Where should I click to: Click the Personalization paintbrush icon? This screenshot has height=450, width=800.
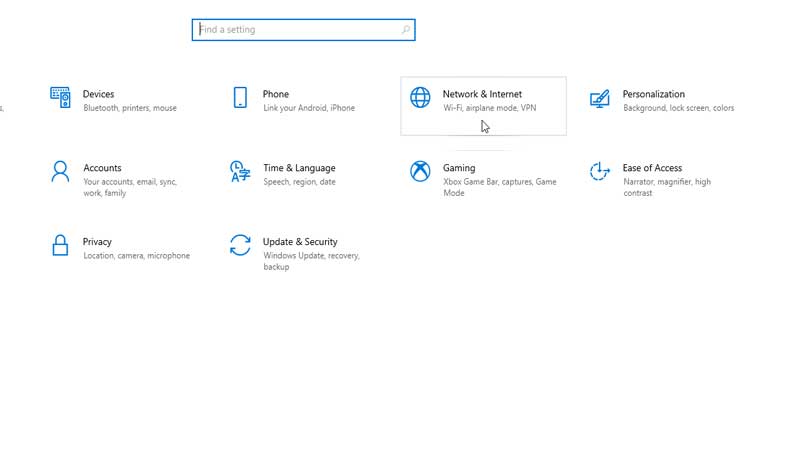pyautogui.click(x=600, y=98)
